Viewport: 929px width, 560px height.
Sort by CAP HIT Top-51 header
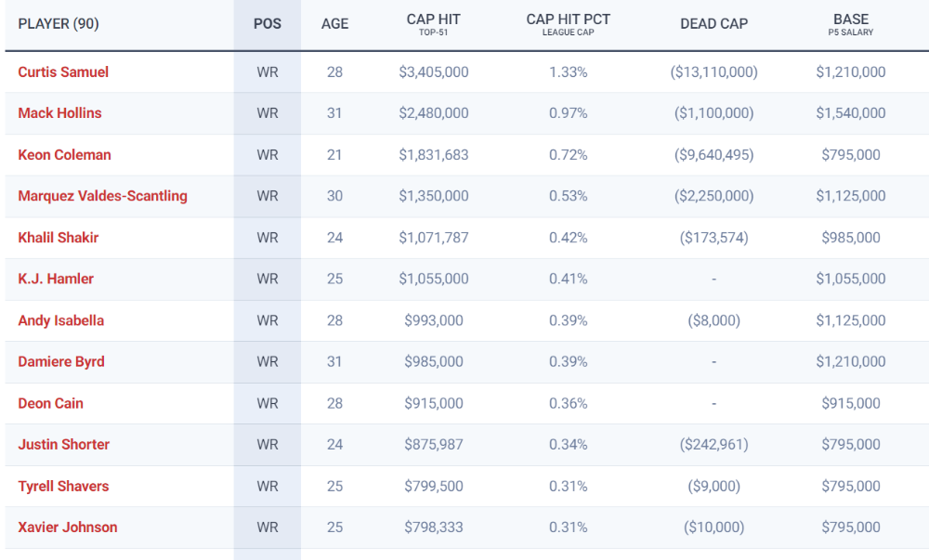point(433,24)
